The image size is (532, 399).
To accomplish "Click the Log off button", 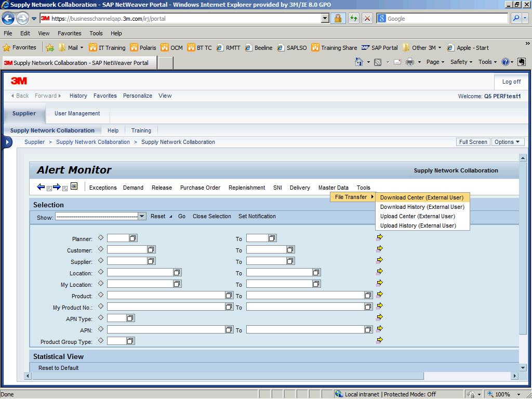I will (511, 82).
